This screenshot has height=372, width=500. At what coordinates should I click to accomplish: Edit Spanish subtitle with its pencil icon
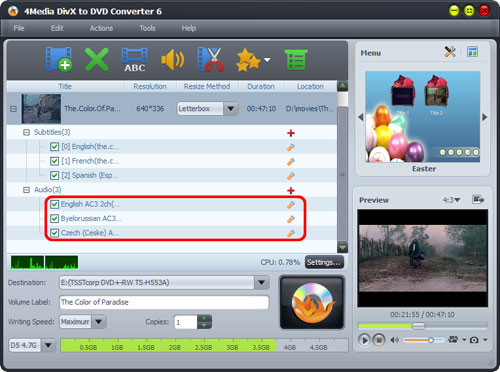click(x=291, y=176)
